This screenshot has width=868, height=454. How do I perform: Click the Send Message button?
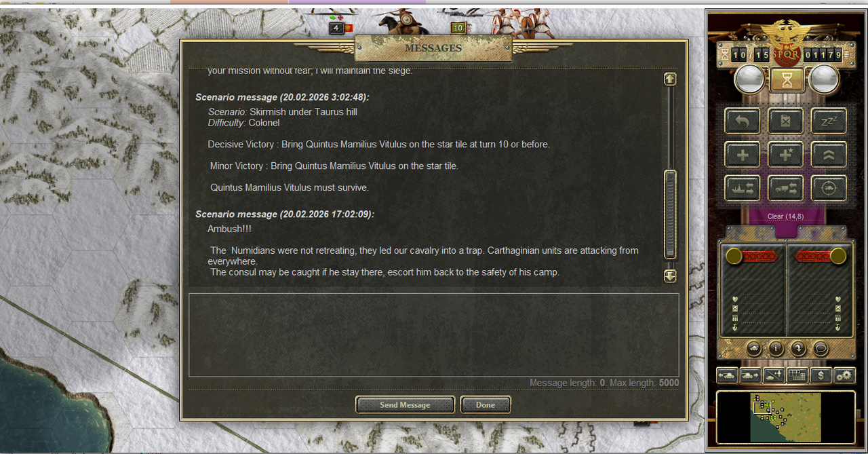pos(405,405)
